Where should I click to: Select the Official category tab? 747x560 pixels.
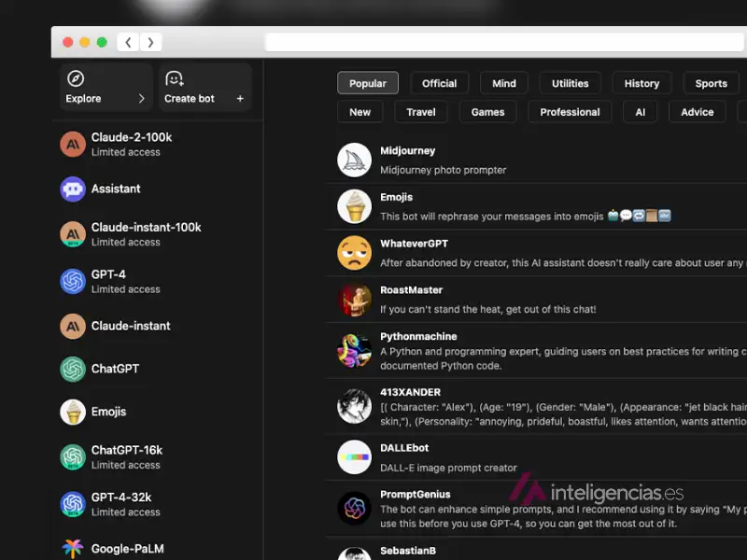coord(439,83)
